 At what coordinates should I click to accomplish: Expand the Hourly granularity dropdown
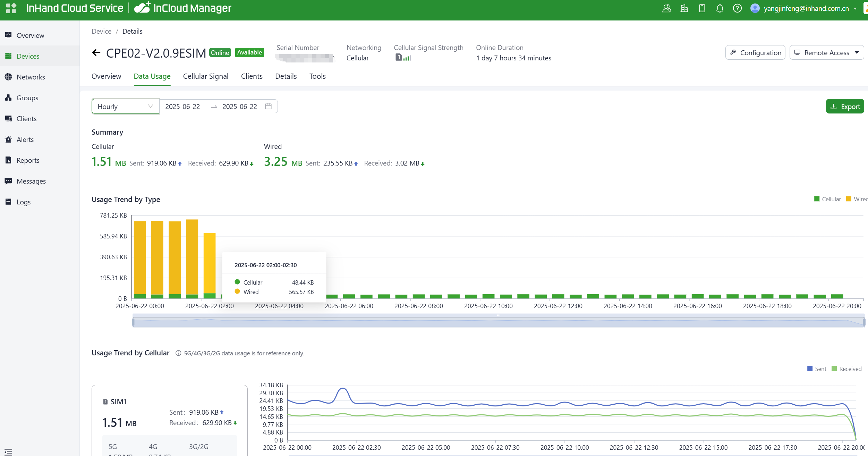(x=125, y=106)
